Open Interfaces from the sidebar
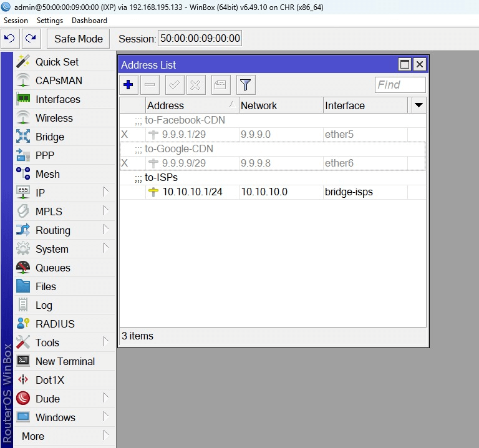Screen dimensions: 479x448 coord(57,99)
